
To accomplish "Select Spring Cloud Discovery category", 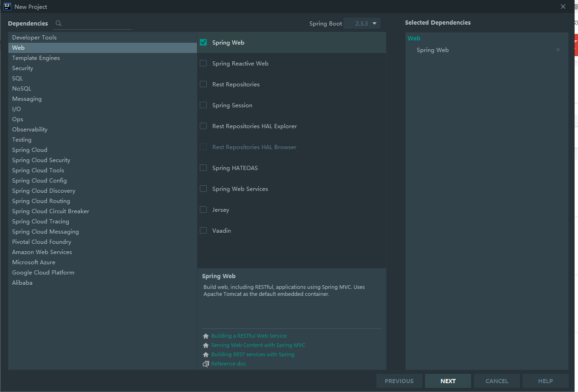I will coord(103,191).
